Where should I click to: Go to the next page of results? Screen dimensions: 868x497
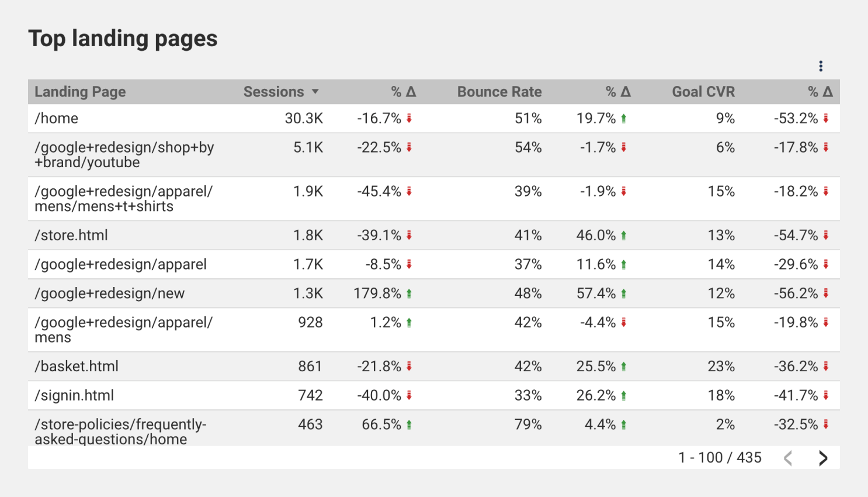click(823, 458)
